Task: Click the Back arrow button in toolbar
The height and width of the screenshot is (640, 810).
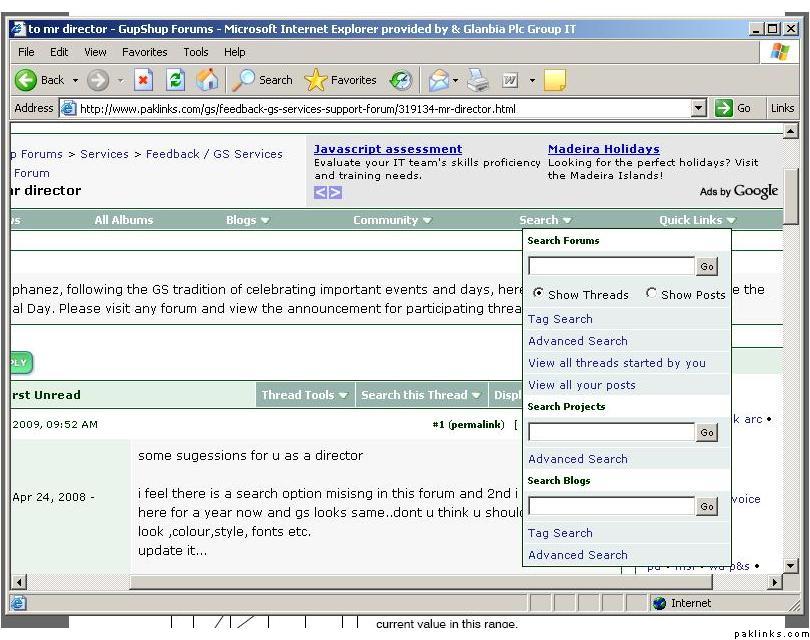Action: [27, 80]
